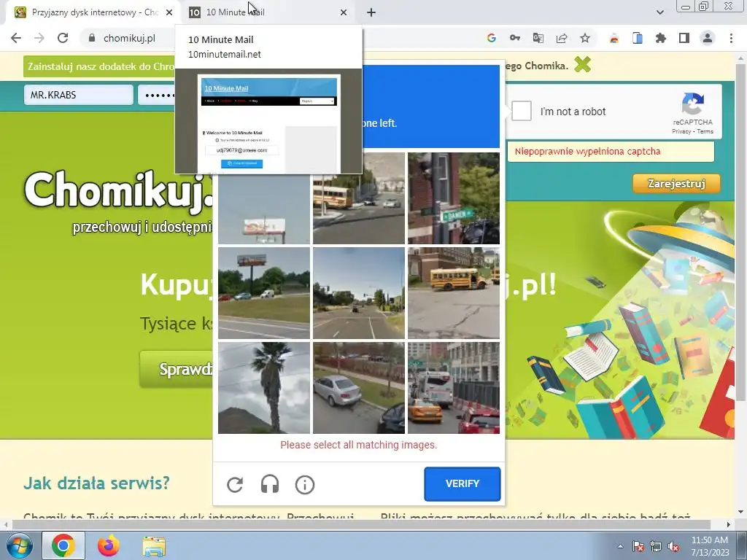Image resolution: width=747 pixels, height=560 pixels.
Task: Open network tray icon
Action: 656,546
